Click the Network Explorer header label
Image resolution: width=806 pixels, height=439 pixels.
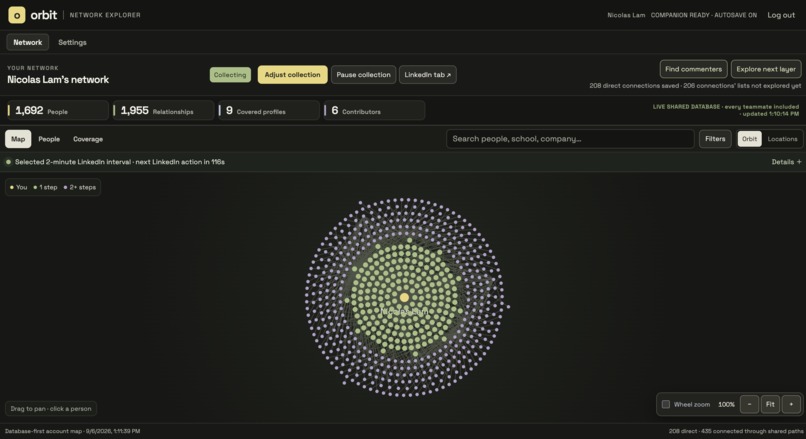pos(105,15)
